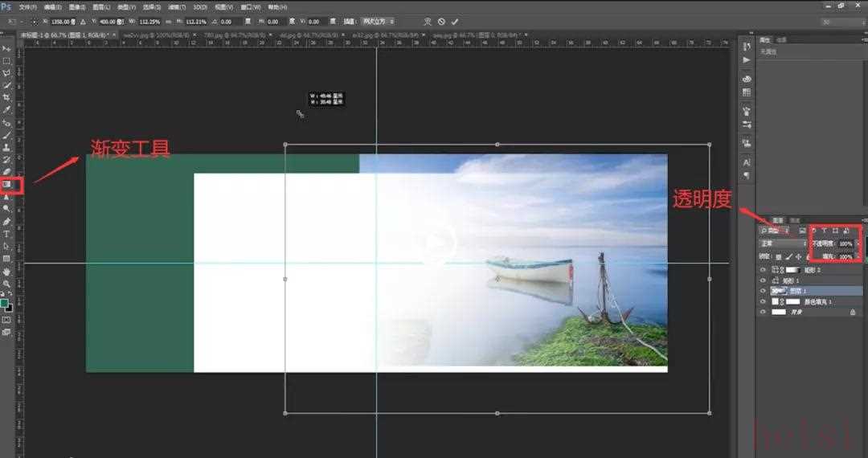Select the Pen tool

coord(7,221)
